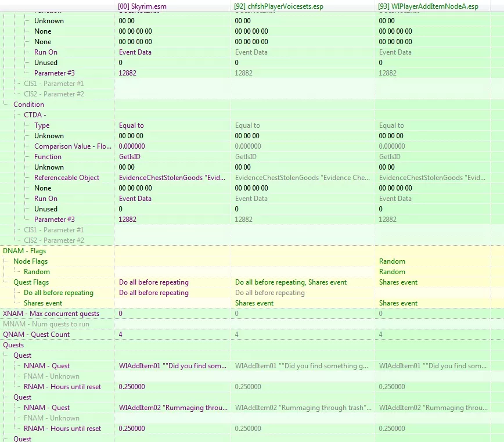Select GetIsID in the chfshPlayerVoicesets.esp column

246,157
